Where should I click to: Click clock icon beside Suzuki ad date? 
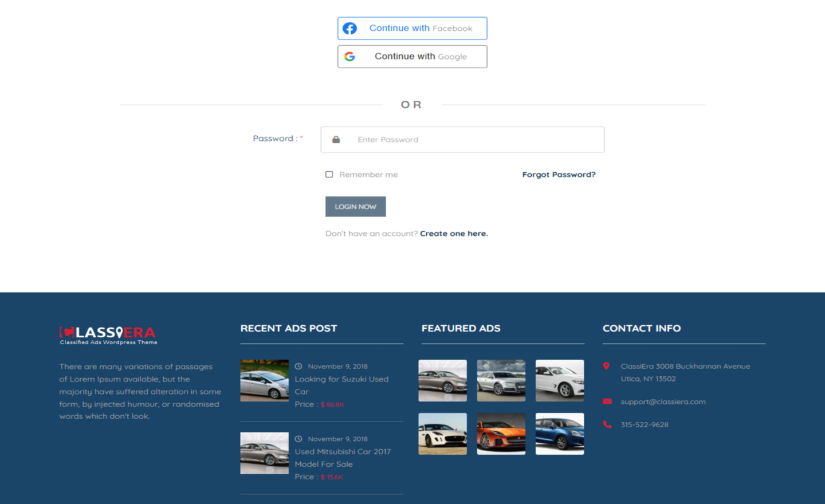click(x=298, y=367)
